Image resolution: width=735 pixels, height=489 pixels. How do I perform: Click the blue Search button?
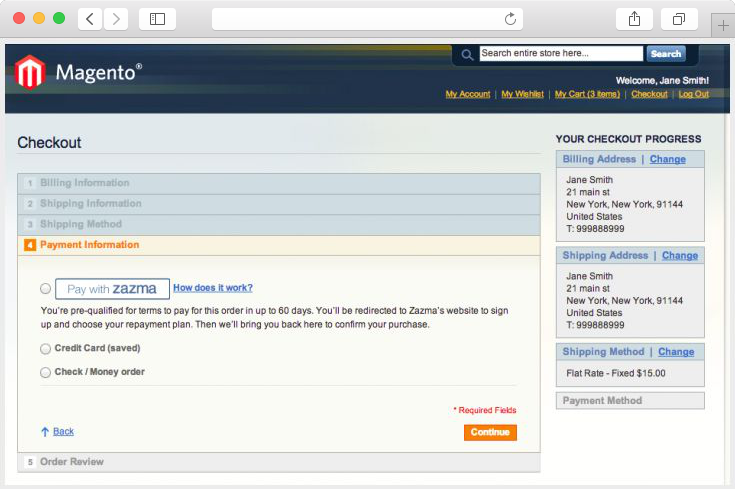pyautogui.click(x=666, y=54)
